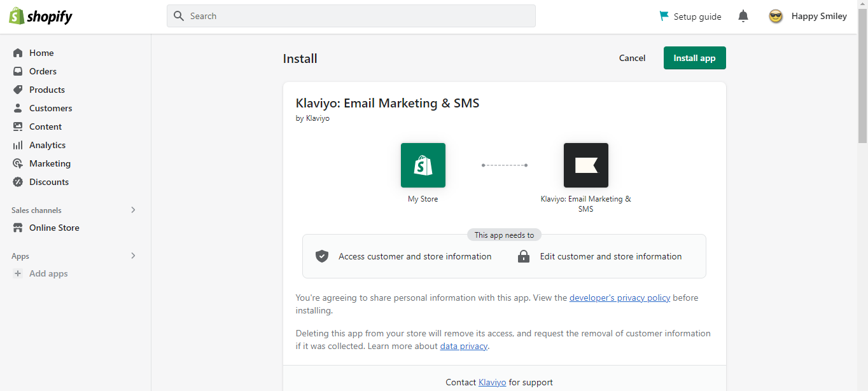Click the 'My Store' caption
The width and height of the screenshot is (868, 391).
click(x=423, y=199)
